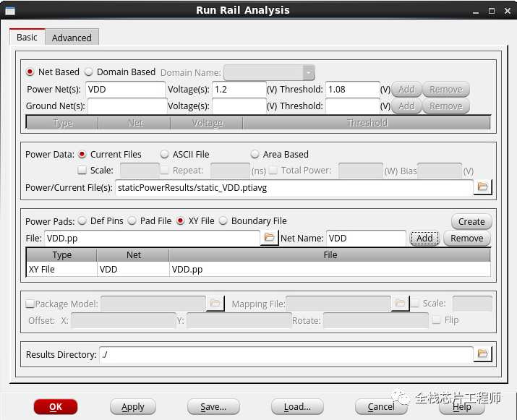Click the Apply button
The height and width of the screenshot is (420, 517).
pyautogui.click(x=133, y=407)
